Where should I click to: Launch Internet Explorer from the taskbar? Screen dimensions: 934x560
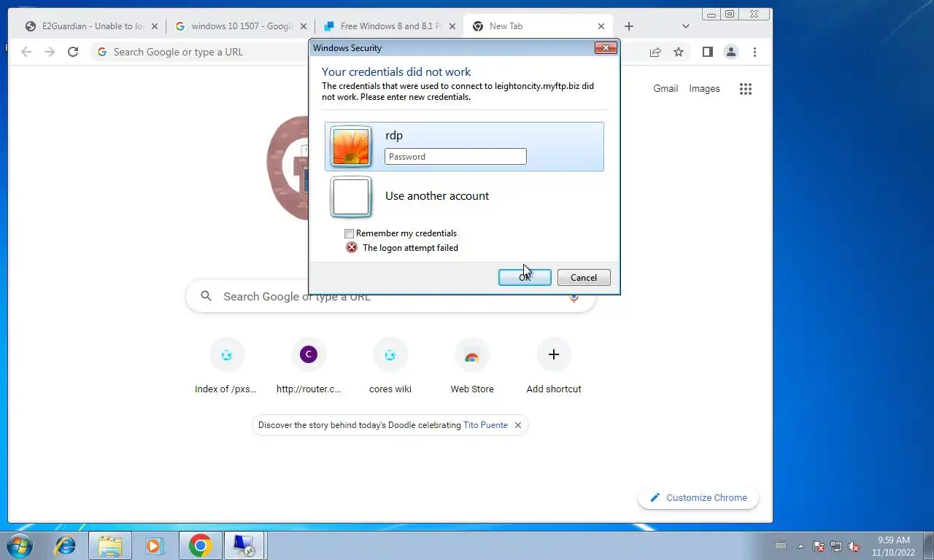[x=66, y=545]
